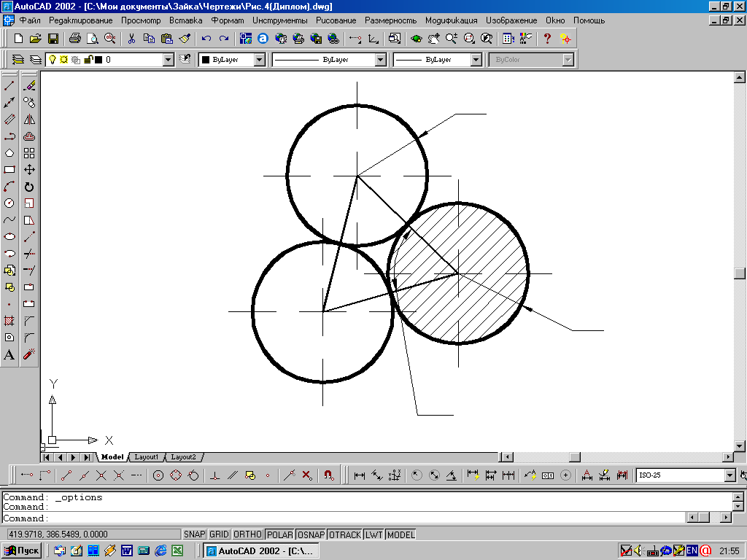
Task: Click the Save icon in toolbar
Action: pos(53,38)
